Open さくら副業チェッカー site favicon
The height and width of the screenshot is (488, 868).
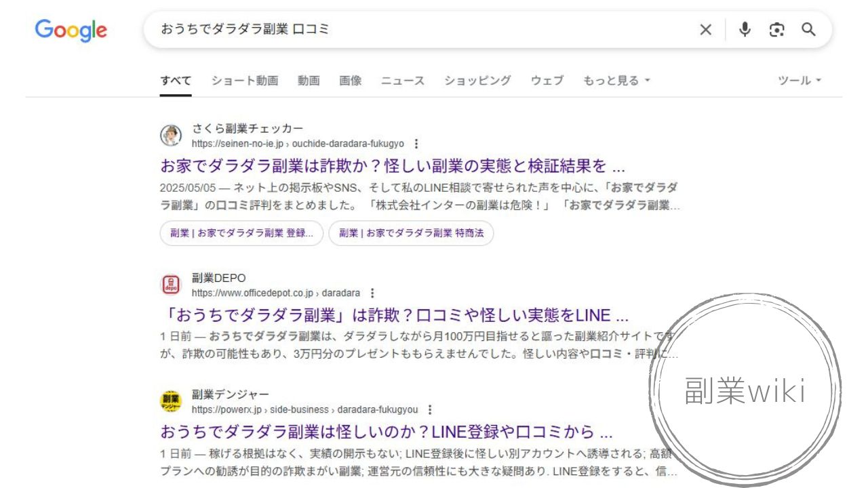(171, 136)
